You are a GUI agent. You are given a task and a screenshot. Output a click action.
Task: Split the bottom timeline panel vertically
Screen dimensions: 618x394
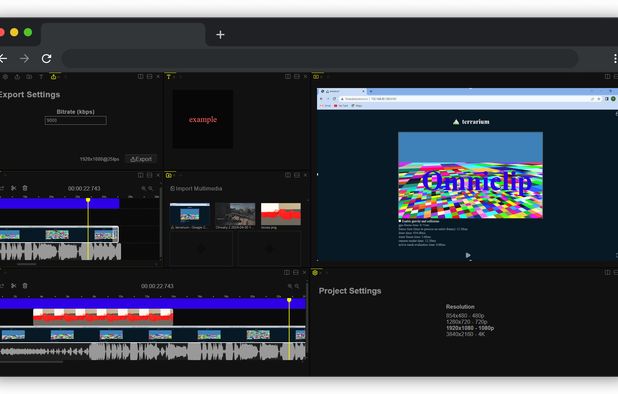tap(287, 273)
